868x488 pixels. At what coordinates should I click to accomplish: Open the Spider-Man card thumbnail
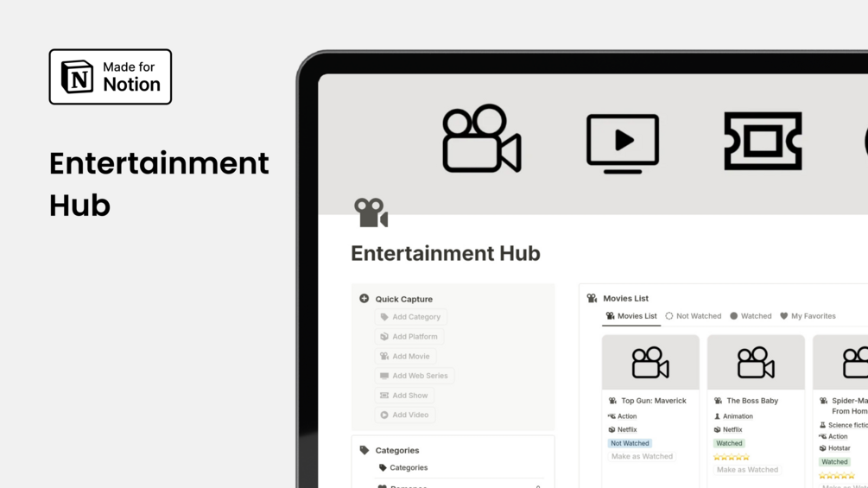[x=840, y=363]
